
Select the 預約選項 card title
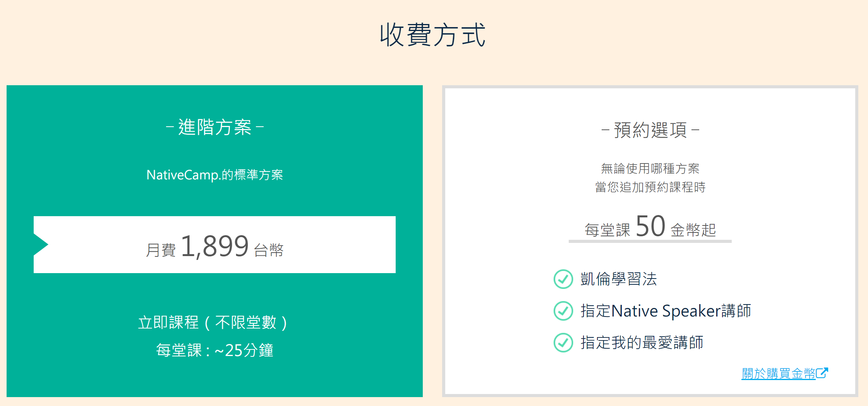(x=650, y=130)
